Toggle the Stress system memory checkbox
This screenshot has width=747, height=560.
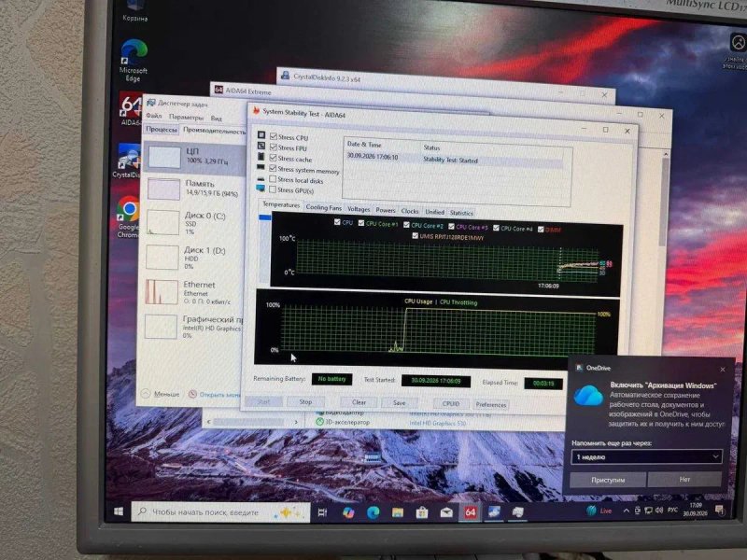pos(273,169)
